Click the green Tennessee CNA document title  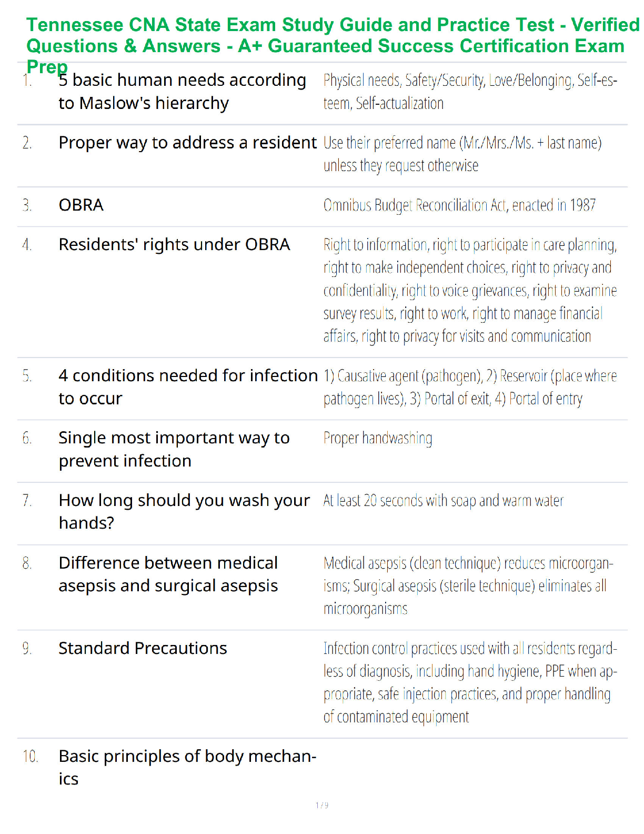click(333, 45)
